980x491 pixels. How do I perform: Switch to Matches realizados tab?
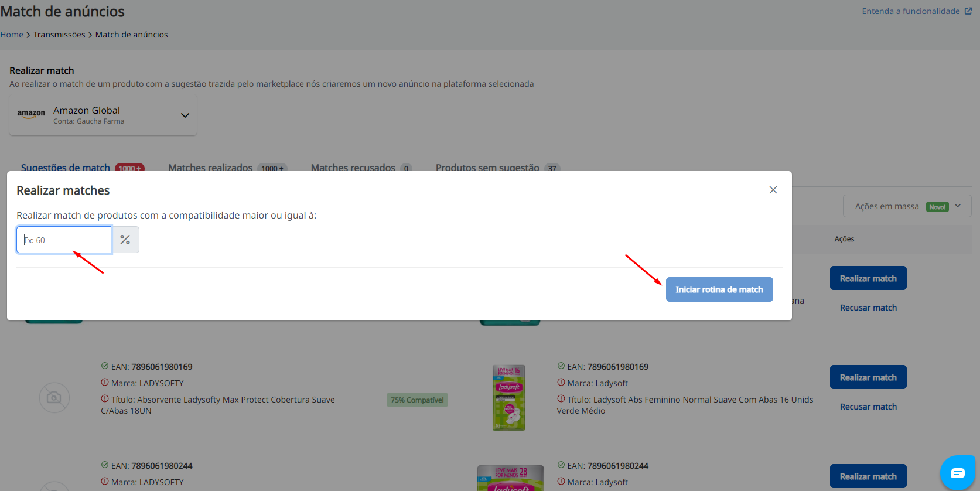coord(210,168)
